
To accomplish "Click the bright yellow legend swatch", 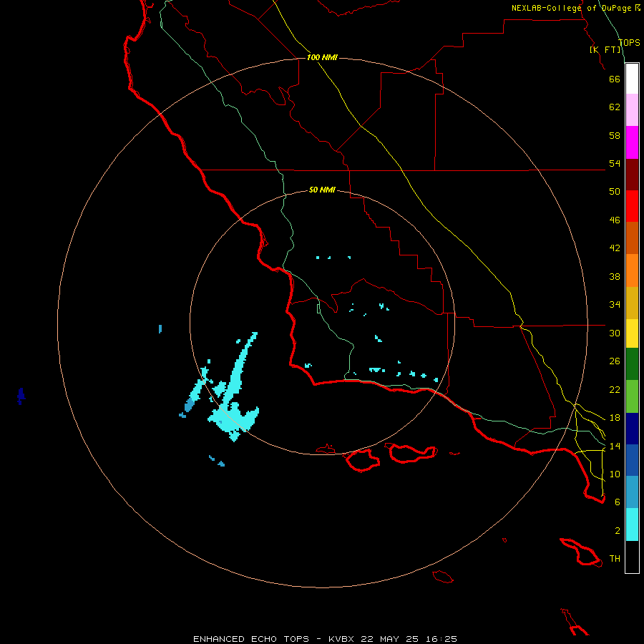I will coord(632,333).
